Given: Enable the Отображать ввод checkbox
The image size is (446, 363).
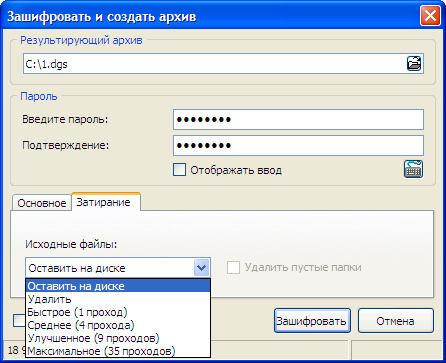Looking at the screenshot, I should [179, 170].
